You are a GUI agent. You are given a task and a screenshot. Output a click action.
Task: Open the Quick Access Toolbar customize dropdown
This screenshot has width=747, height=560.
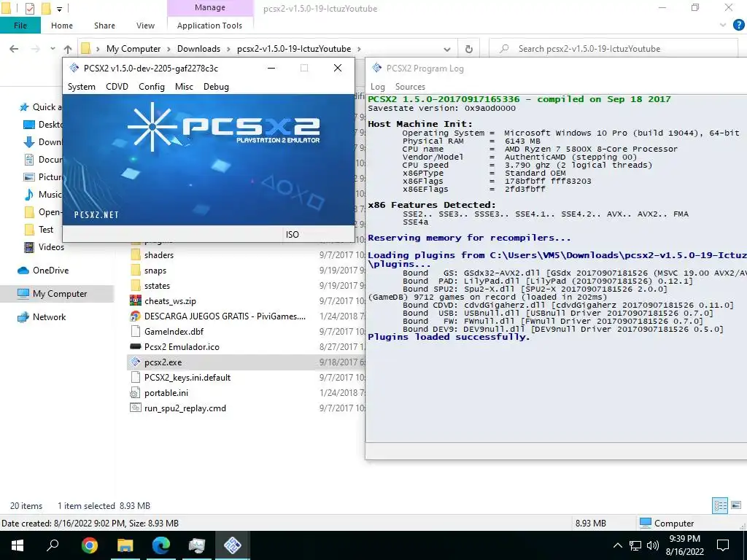[x=60, y=9]
